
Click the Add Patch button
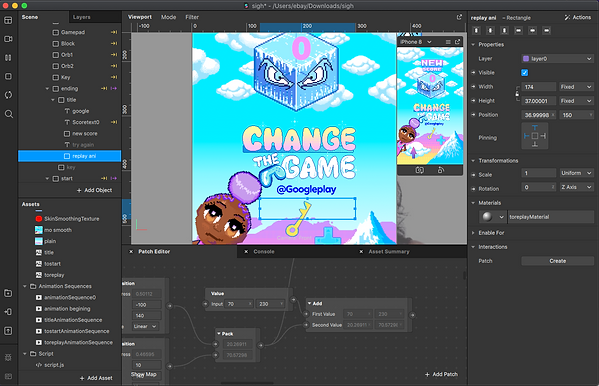441,374
